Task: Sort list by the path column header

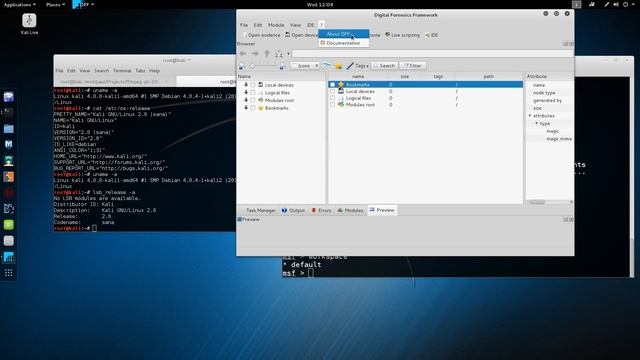Action: click(x=489, y=76)
